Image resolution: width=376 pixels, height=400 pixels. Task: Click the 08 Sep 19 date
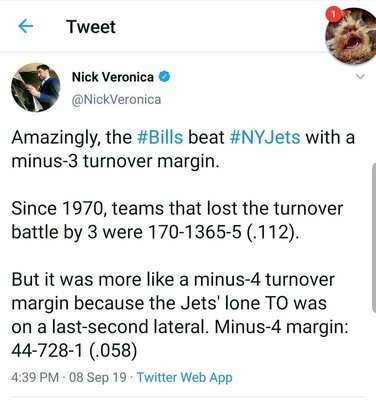[x=98, y=377]
